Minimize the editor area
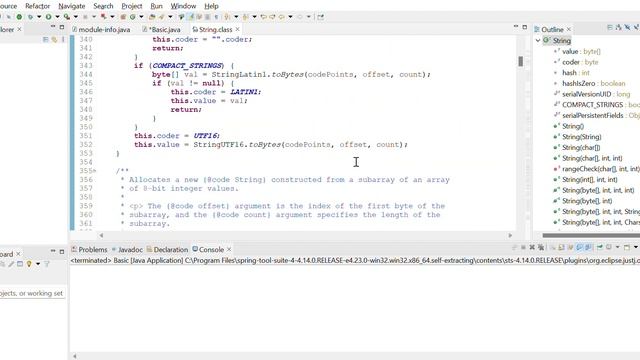 click(x=516, y=27)
